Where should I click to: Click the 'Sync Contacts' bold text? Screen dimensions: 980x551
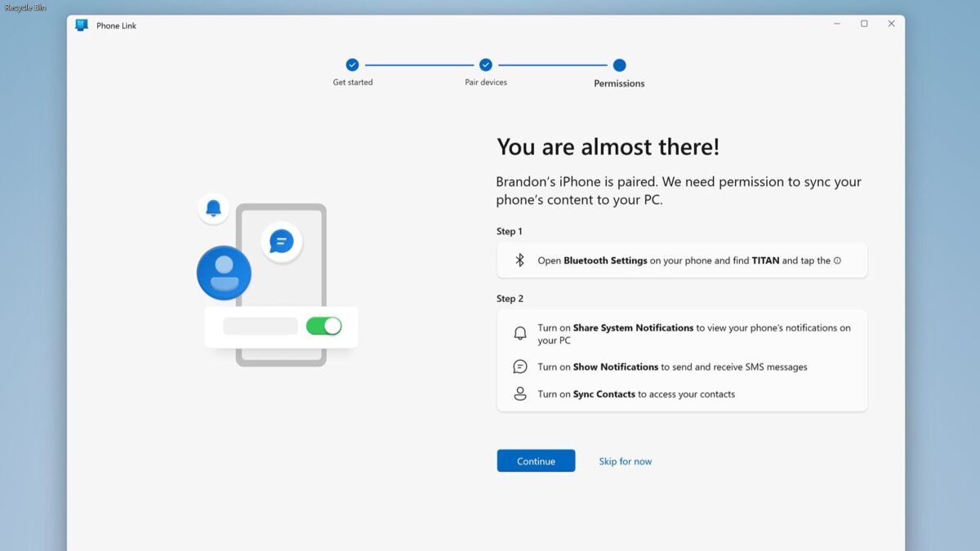pyautogui.click(x=604, y=393)
